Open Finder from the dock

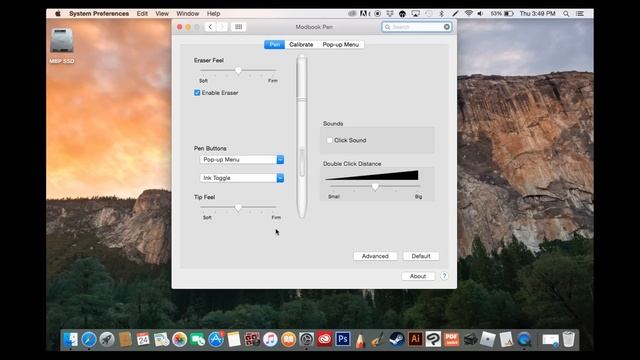[70, 339]
